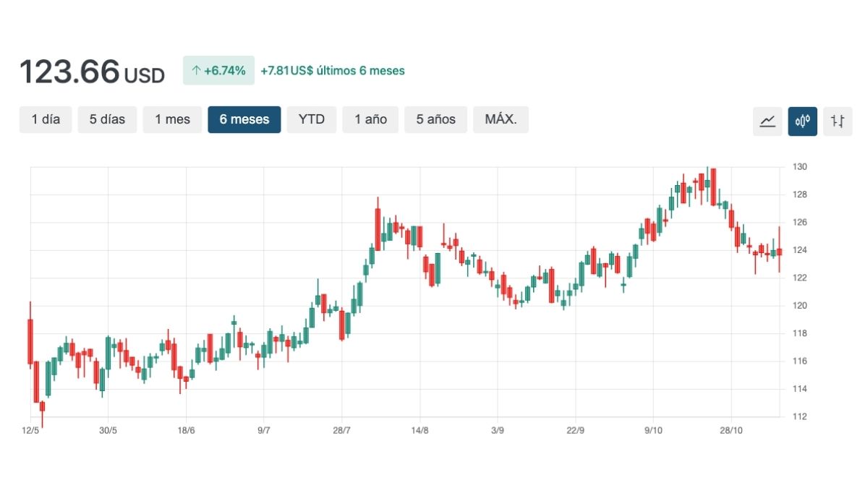Click the 12/5 date axis label
This screenshot has height=488, width=868.
[x=30, y=430]
